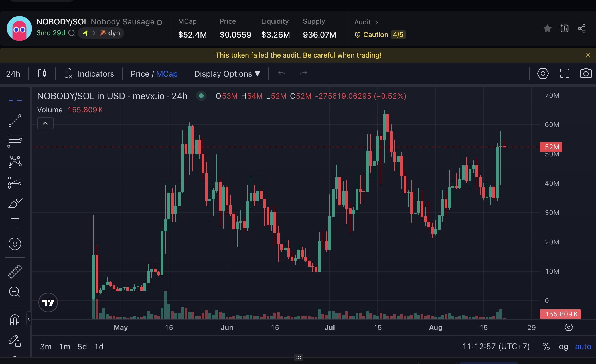Select the brush drawing tool

click(x=15, y=203)
